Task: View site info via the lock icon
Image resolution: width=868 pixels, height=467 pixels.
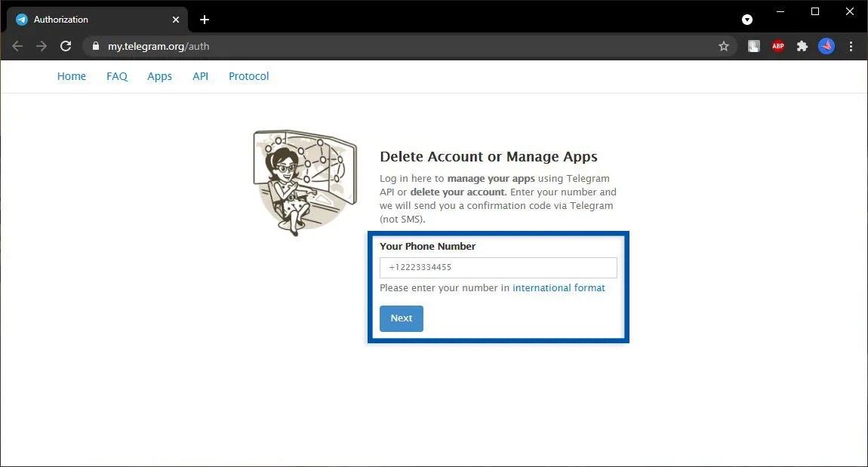Action: (95, 46)
